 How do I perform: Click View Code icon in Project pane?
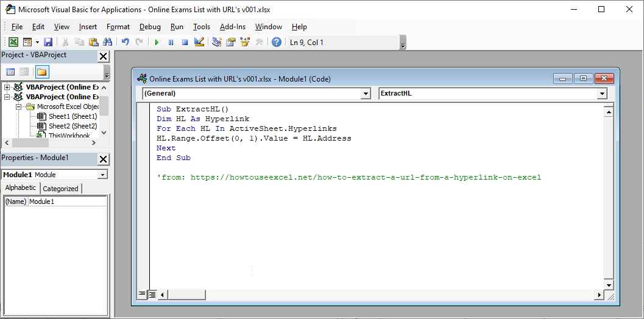(x=11, y=72)
